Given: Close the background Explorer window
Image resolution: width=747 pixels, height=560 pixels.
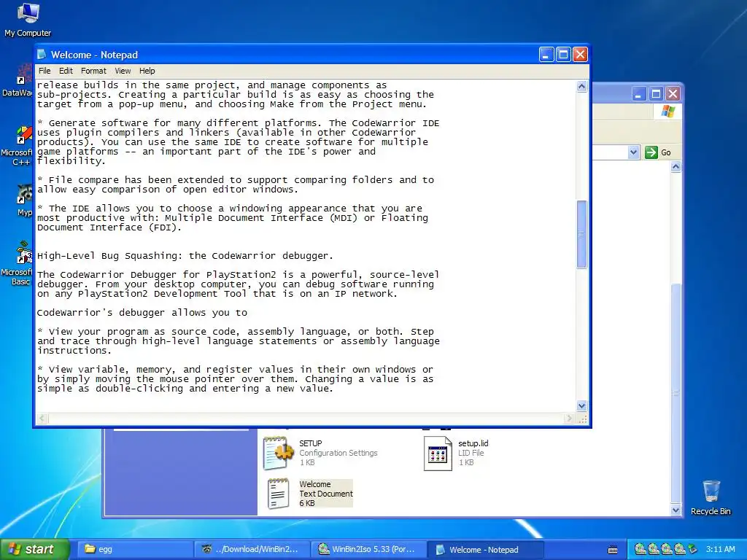Looking at the screenshot, I should (673, 94).
